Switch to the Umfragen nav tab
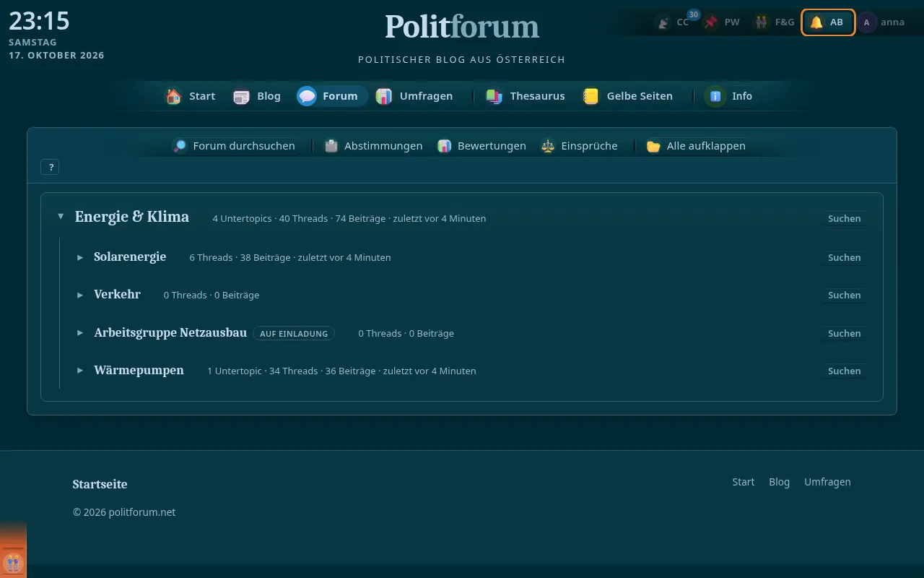The width and height of the screenshot is (924, 578). pos(414,96)
